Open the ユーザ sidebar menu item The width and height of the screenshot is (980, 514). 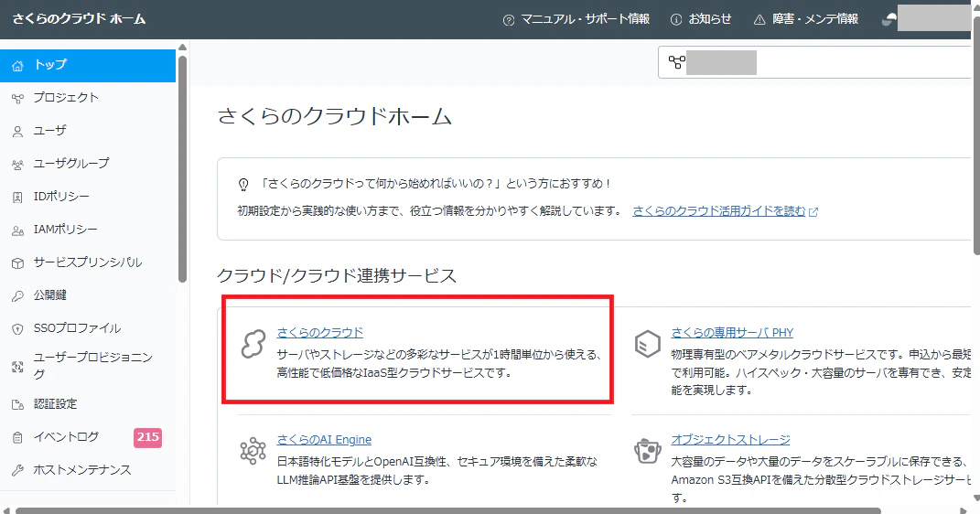[x=88, y=131]
